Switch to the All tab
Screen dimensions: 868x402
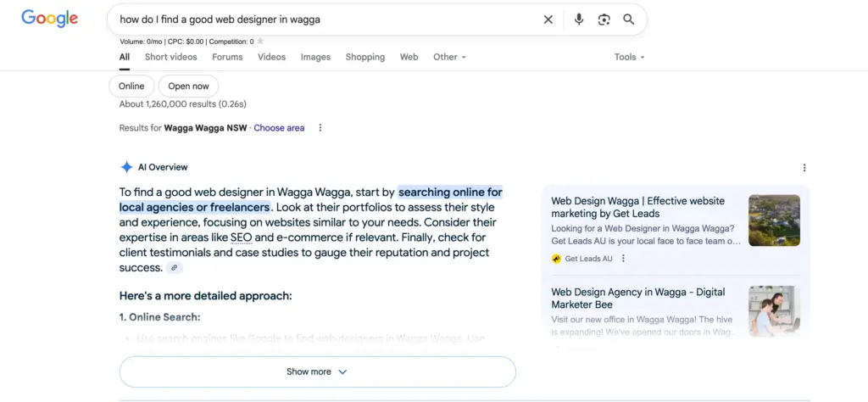click(x=125, y=57)
